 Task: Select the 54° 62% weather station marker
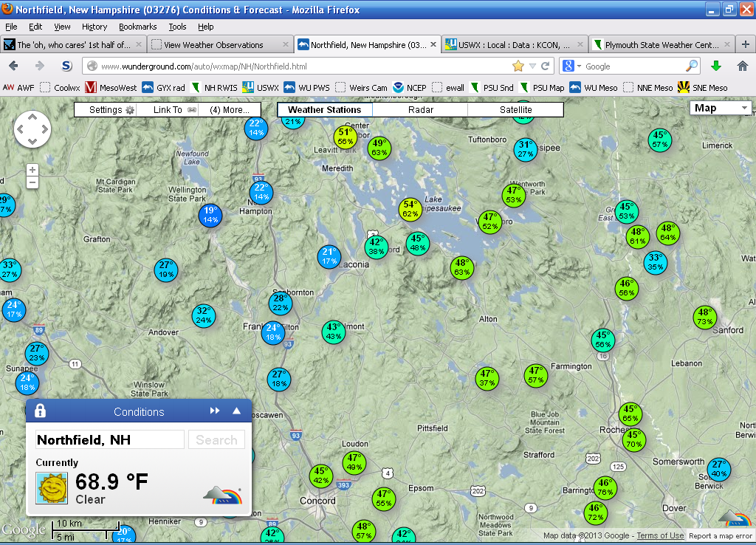point(410,209)
